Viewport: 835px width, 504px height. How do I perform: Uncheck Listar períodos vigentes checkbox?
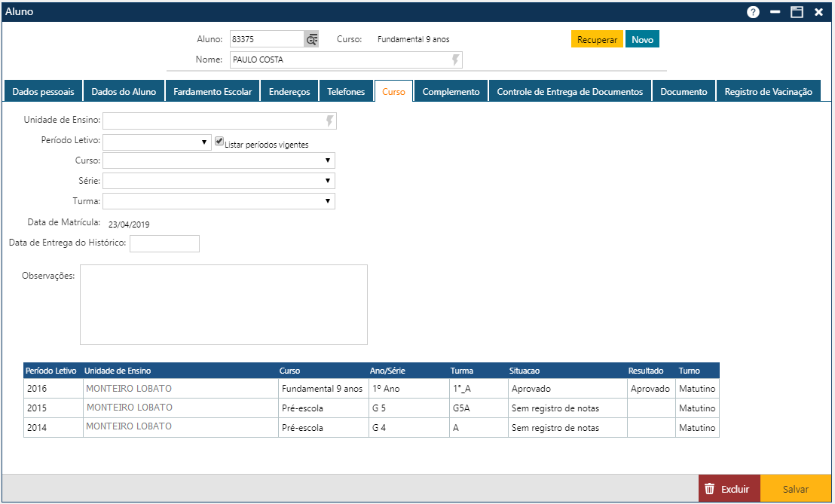[x=219, y=141]
